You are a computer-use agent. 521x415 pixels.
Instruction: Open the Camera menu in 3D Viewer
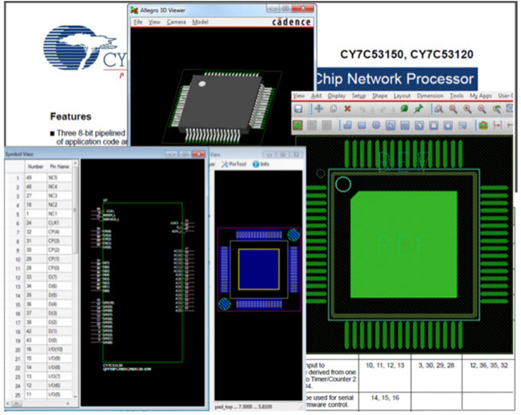(x=176, y=22)
